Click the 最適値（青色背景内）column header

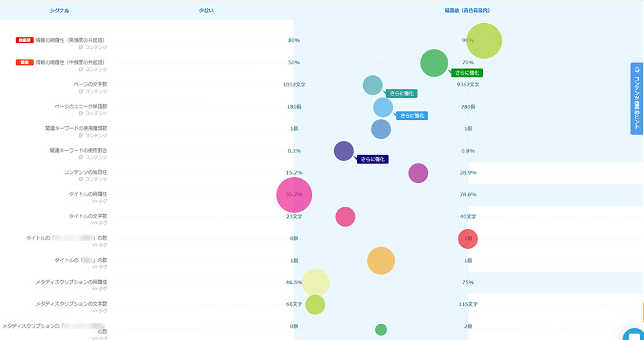468,11
